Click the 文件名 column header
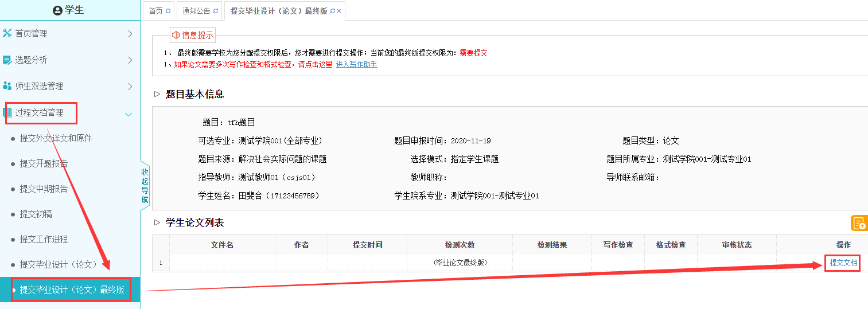Viewport: 868px width, 309px height. [x=222, y=245]
